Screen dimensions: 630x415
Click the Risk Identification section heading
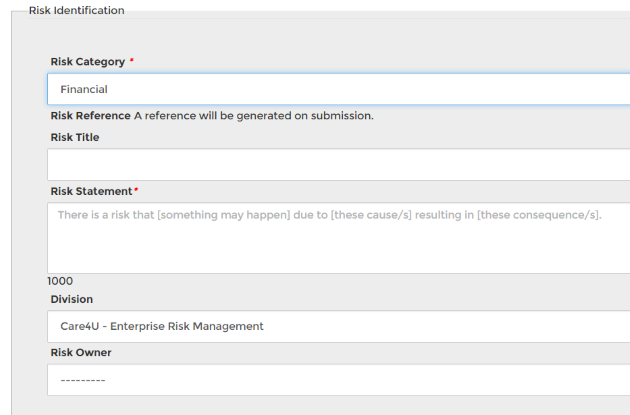(x=77, y=10)
